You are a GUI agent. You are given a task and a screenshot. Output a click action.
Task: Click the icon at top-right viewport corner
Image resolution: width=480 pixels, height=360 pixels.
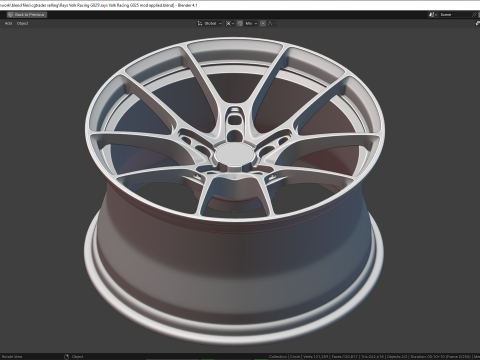click(477, 23)
